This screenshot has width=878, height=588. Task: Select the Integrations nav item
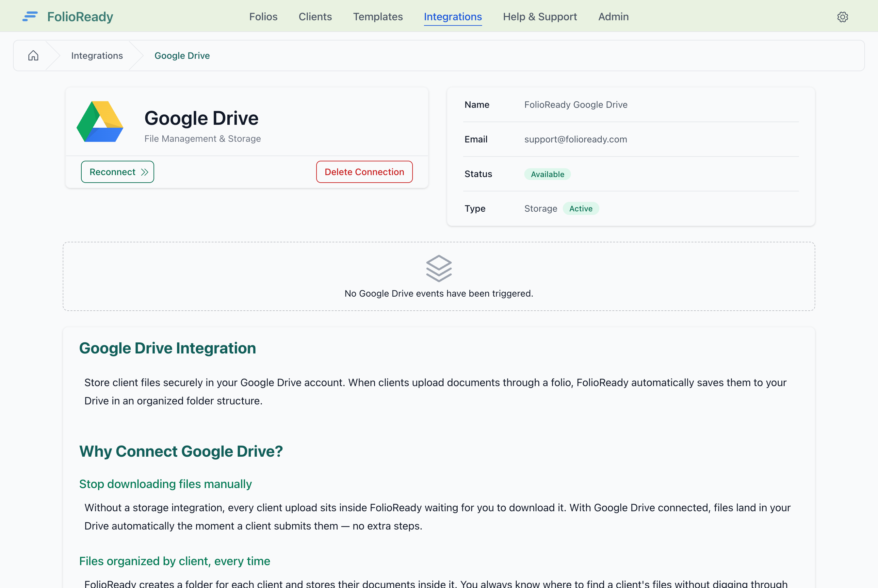tap(452, 17)
